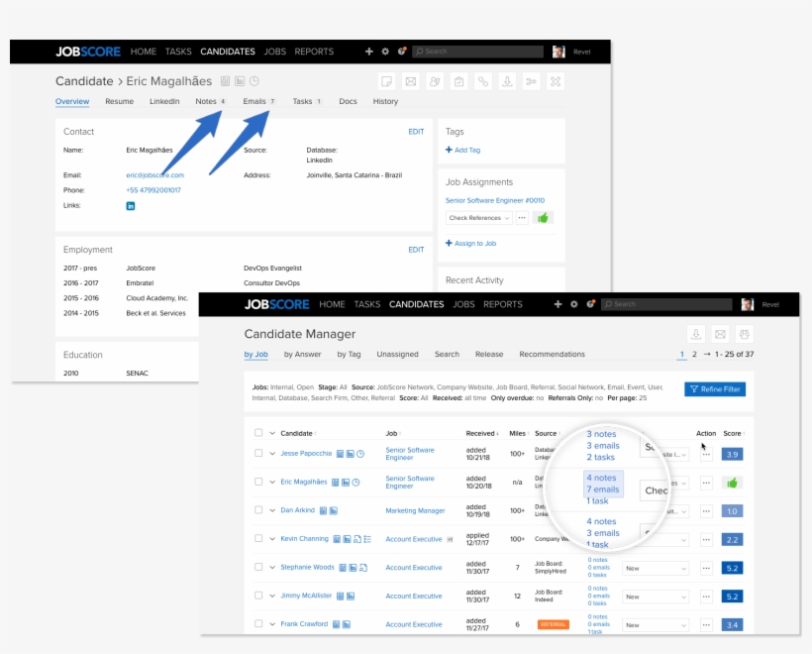Open the Check References stage dropdown
This screenshot has width=812, height=654.
click(x=479, y=218)
